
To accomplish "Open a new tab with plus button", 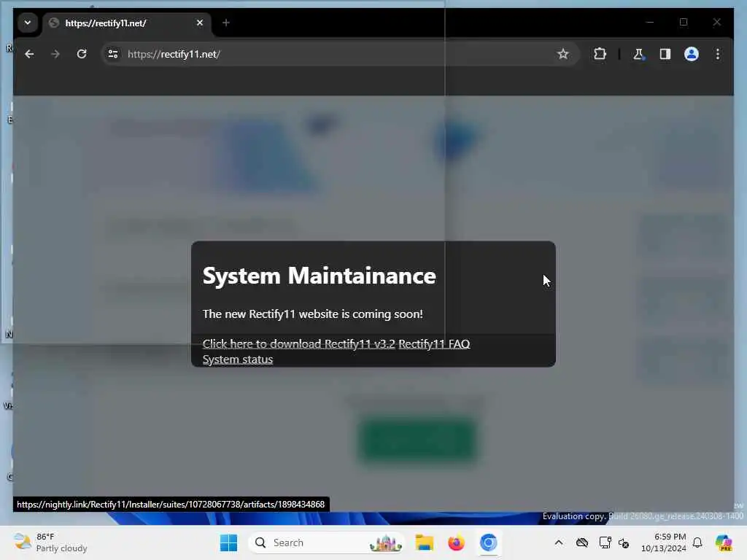I will pos(226,23).
